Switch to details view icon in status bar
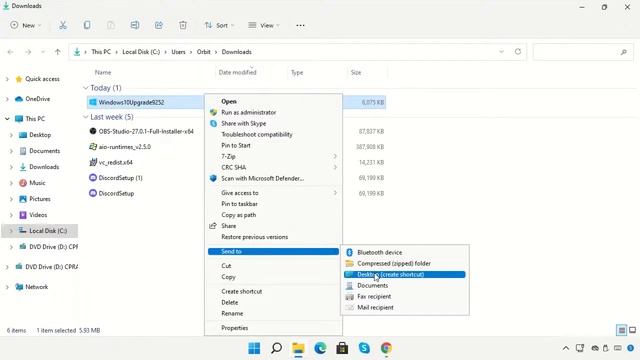 [x=621, y=330]
